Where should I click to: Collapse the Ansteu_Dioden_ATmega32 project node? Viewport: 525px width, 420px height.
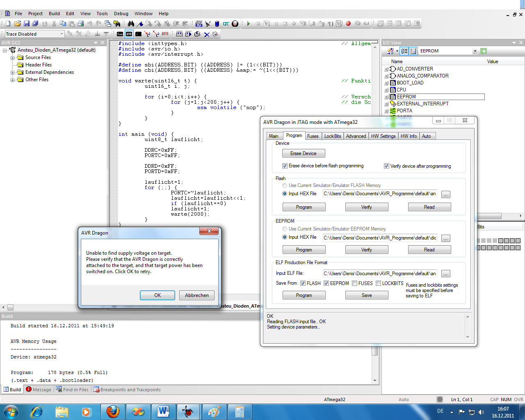pos(5,50)
